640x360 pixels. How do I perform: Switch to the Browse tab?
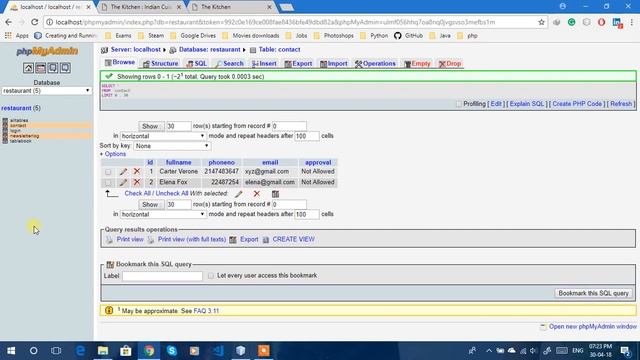coord(120,62)
